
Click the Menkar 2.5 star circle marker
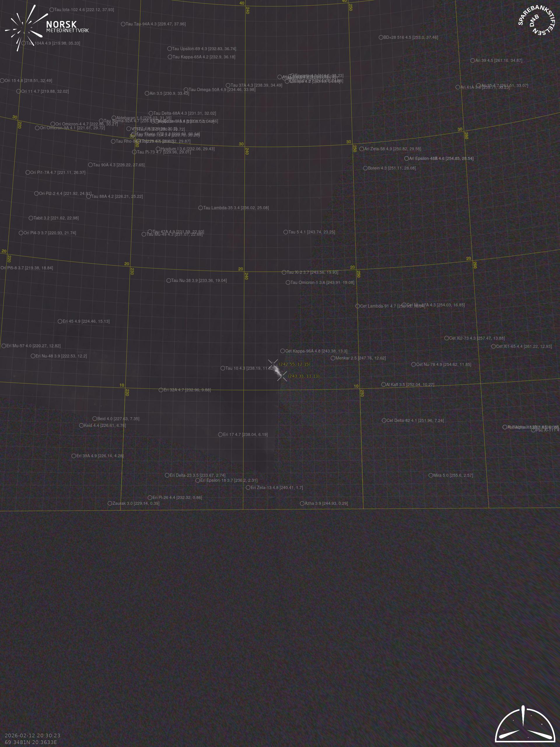(333, 358)
